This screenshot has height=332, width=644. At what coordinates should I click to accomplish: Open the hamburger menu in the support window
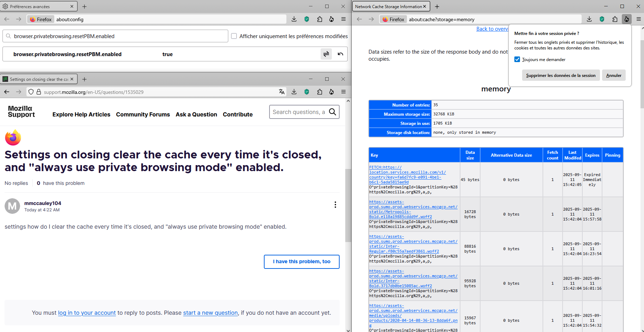[x=343, y=92]
